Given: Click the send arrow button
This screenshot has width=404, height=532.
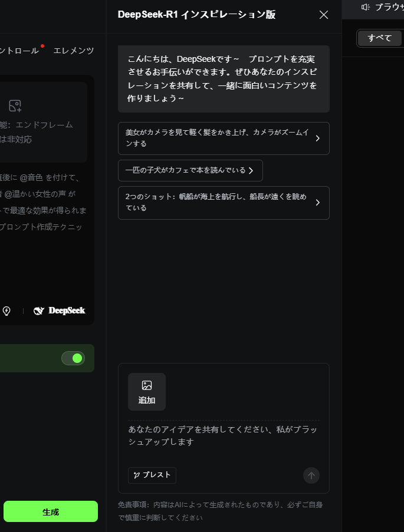Looking at the screenshot, I should 311,475.
